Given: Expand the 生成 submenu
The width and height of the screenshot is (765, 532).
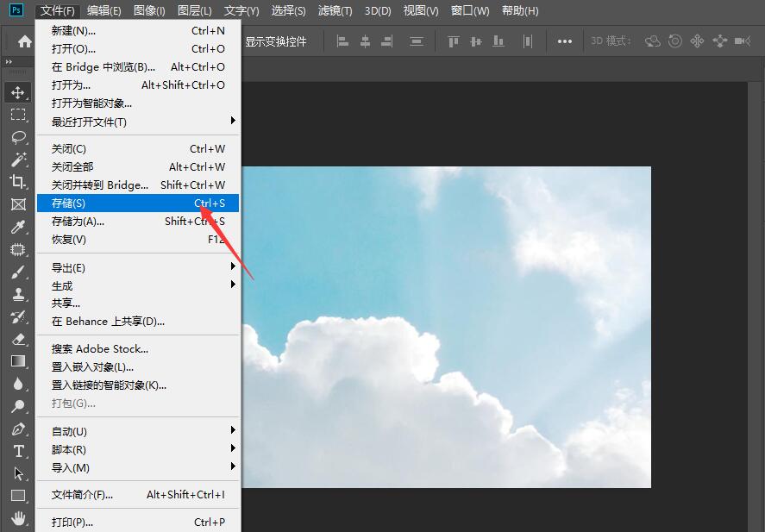Looking at the screenshot, I should 138,285.
